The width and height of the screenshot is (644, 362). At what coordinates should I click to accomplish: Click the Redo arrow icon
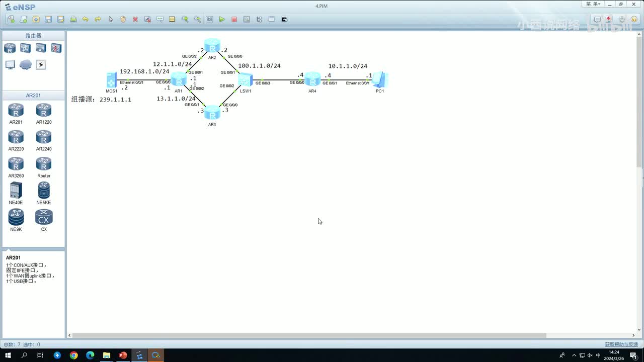98,19
